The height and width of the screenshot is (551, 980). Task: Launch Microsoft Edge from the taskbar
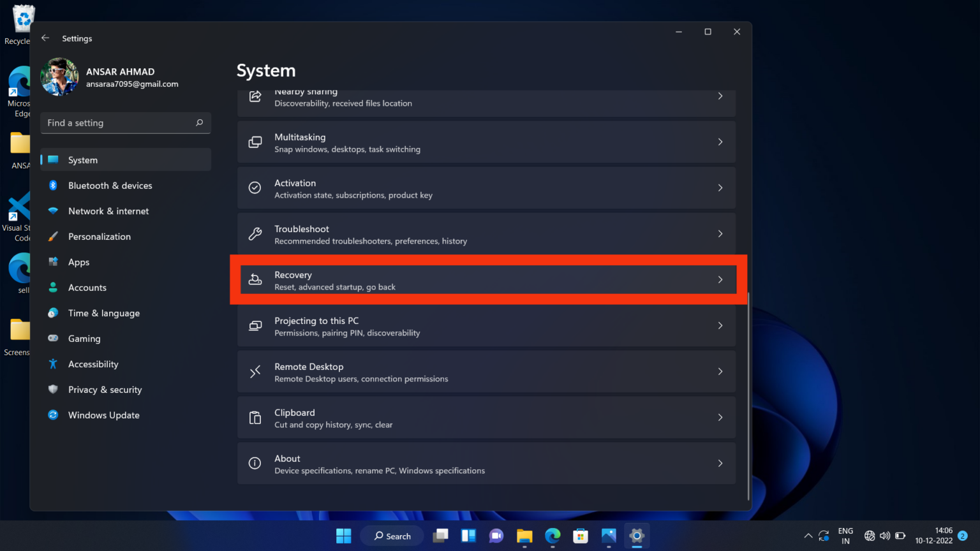click(552, 536)
